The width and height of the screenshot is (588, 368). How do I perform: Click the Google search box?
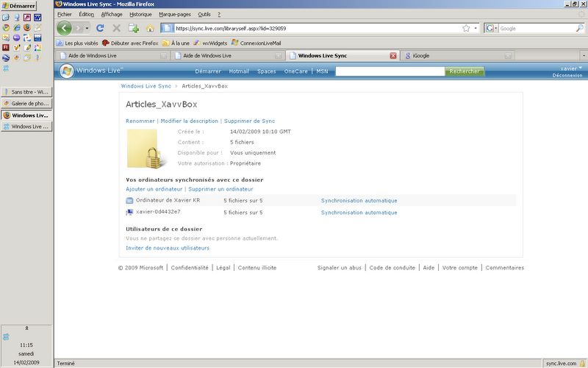[537, 28]
